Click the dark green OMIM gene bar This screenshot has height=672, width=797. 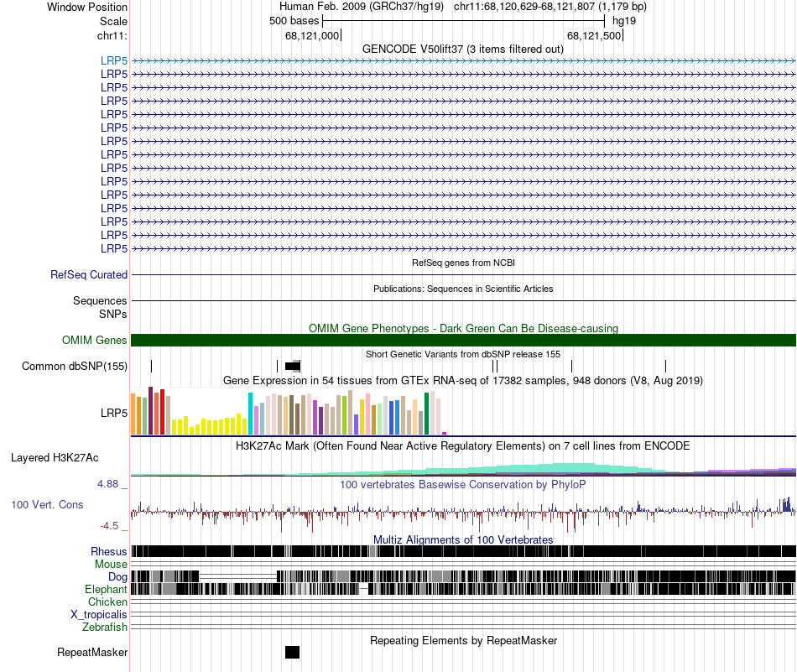(x=464, y=341)
